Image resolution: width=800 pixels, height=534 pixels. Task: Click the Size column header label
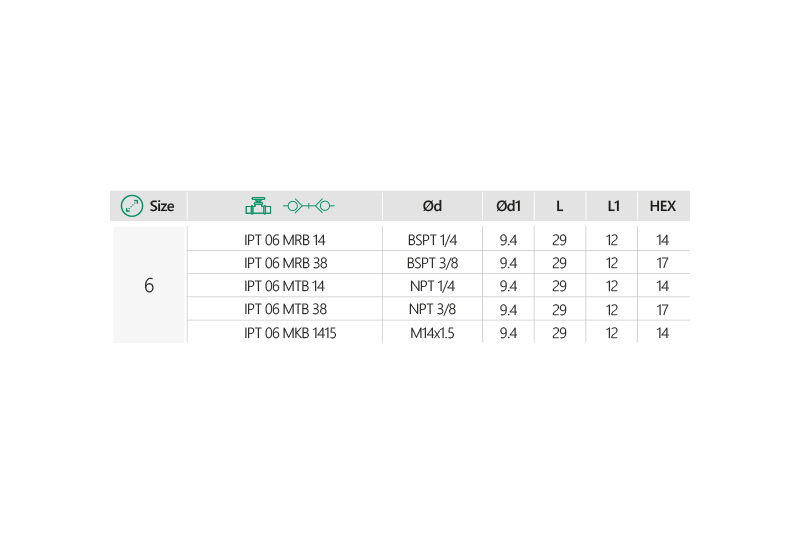point(162,206)
